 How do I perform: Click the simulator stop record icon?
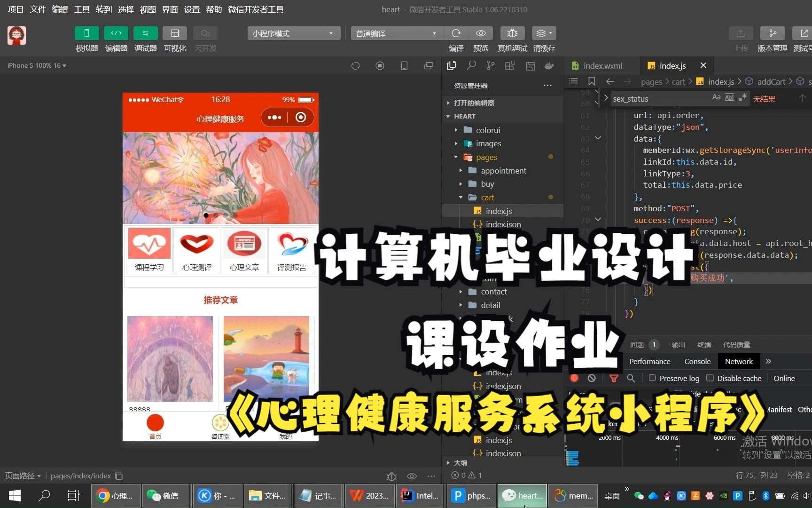click(x=380, y=66)
